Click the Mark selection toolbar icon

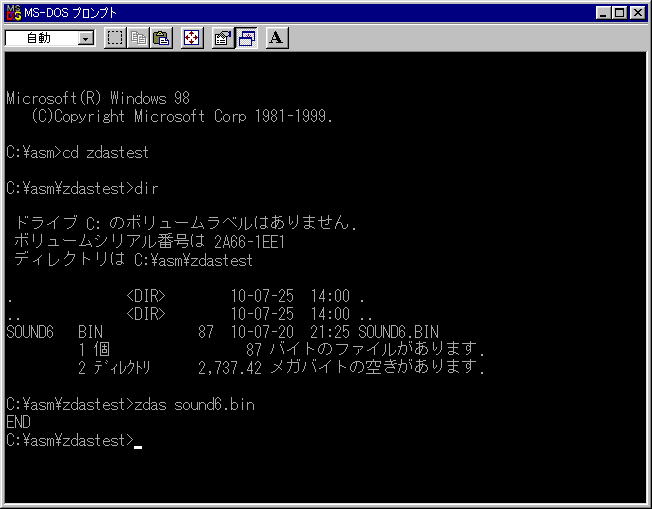(x=115, y=38)
